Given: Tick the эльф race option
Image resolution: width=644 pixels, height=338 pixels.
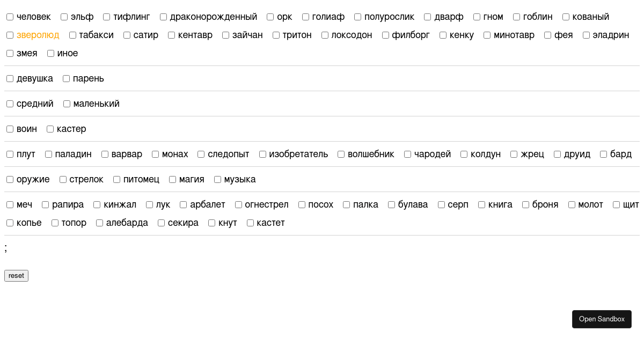Looking at the screenshot, I should (64, 17).
